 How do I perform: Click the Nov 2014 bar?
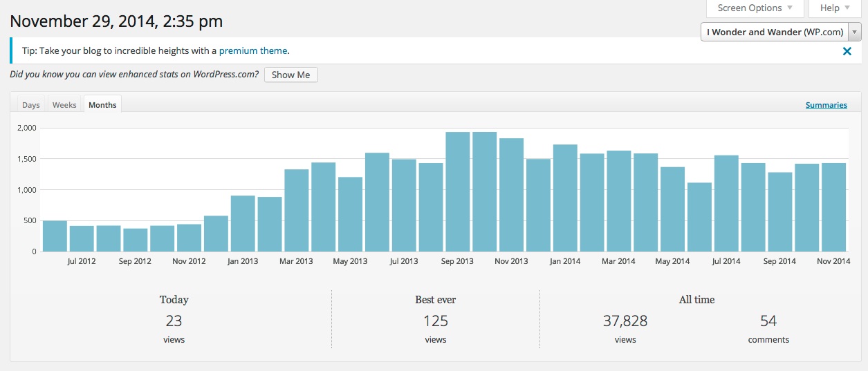[x=833, y=207]
